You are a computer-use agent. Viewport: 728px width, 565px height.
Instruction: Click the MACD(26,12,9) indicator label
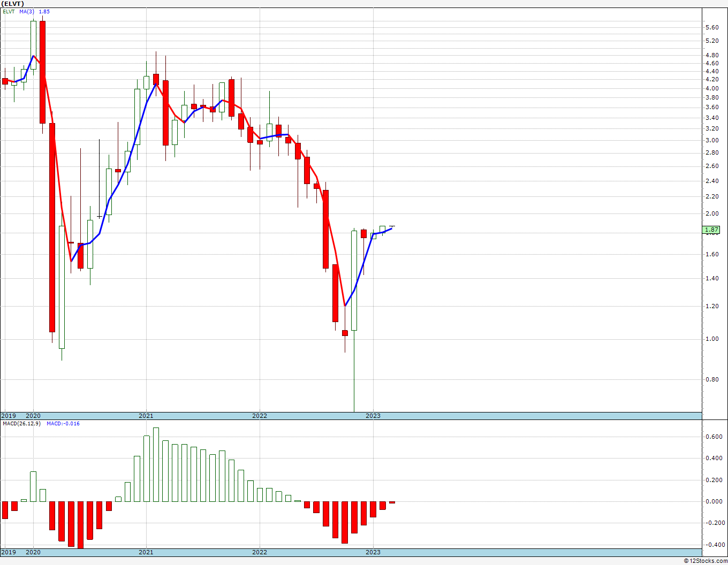pos(22,423)
